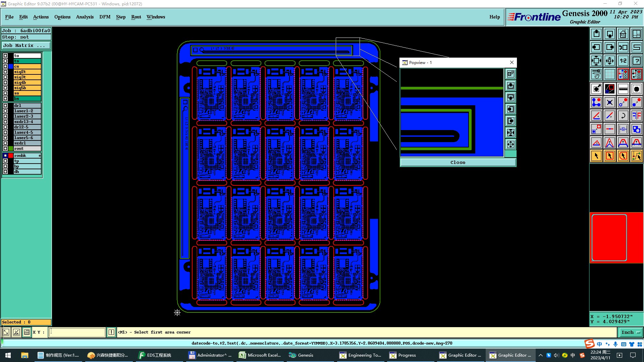Open the DFM menu
Screen dimensions: 644x362
tap(105, 17)
